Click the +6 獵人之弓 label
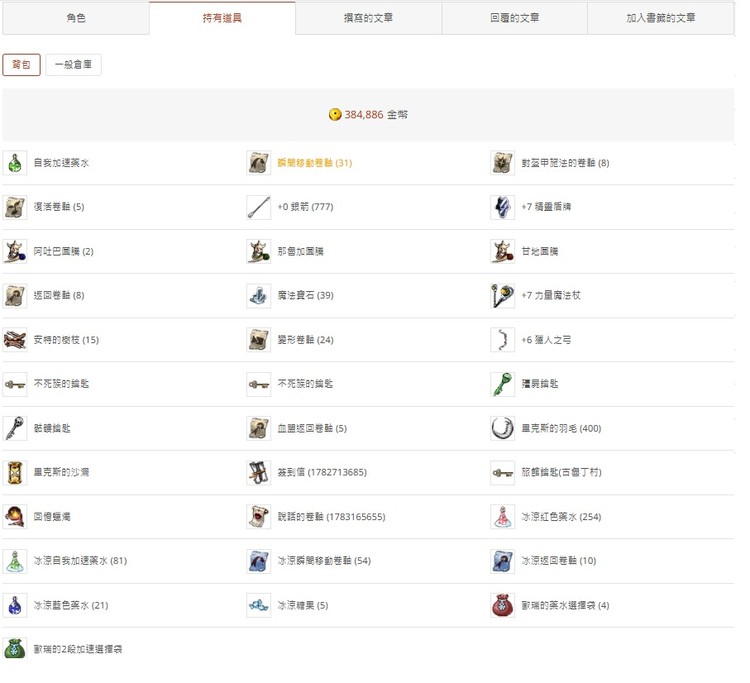Image resolution: width=750 pixels, height=683 pixels. [x=546, y=340]
